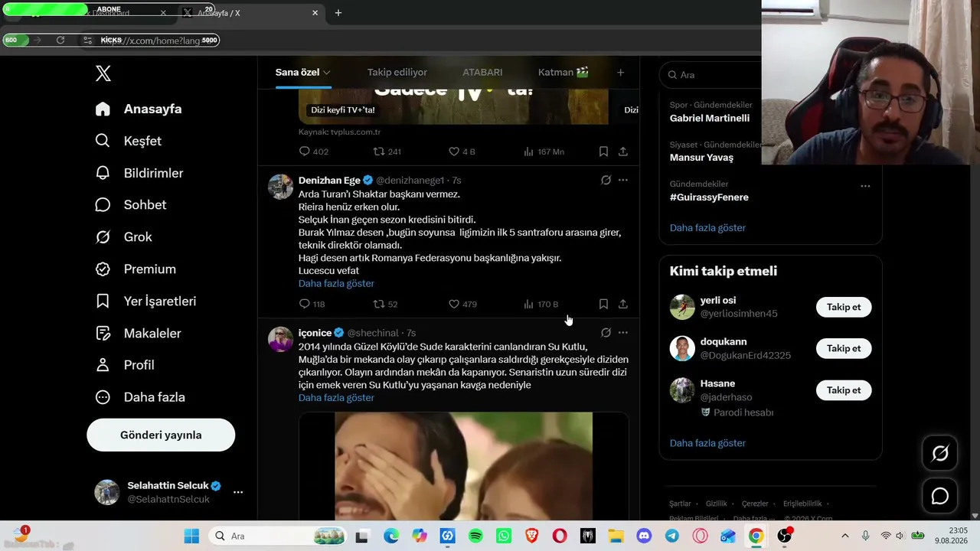Open Discord from the taskbar

click(644, 536)
